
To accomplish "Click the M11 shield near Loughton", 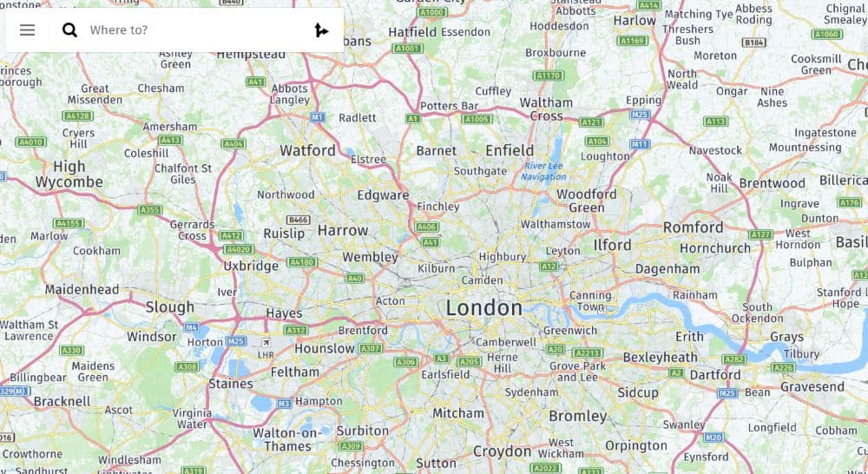I will pyautogui.click(x=640, y=144).
